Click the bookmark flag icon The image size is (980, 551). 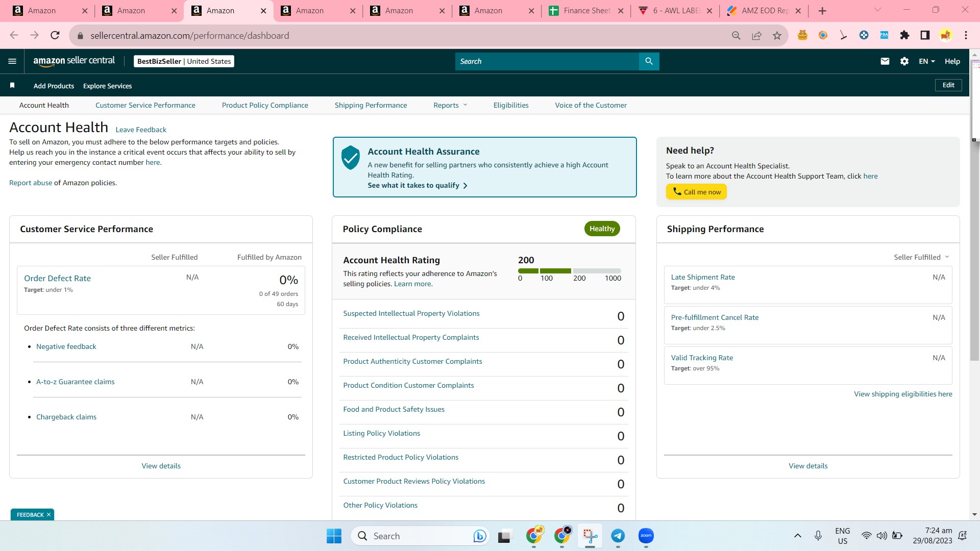click(x=12, y=85)
